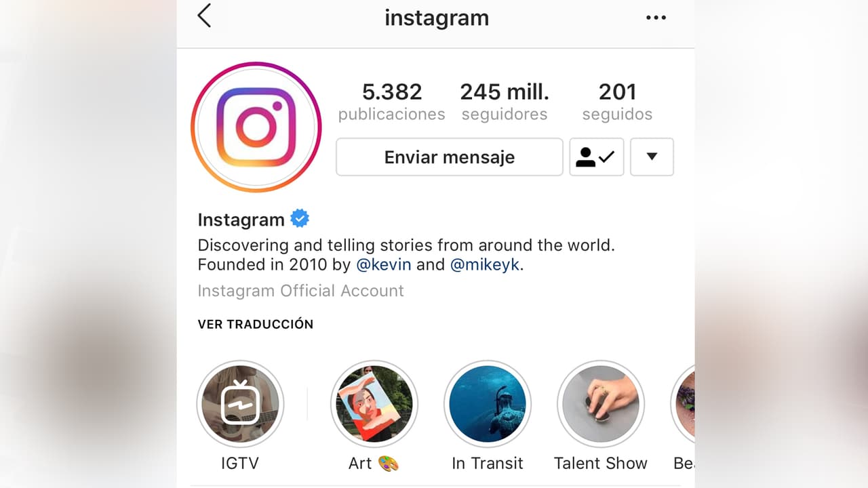The width and height of the screenshot is (868, 488).
Task: Open the Talent Show highlight story
Action: pos(601,404)
